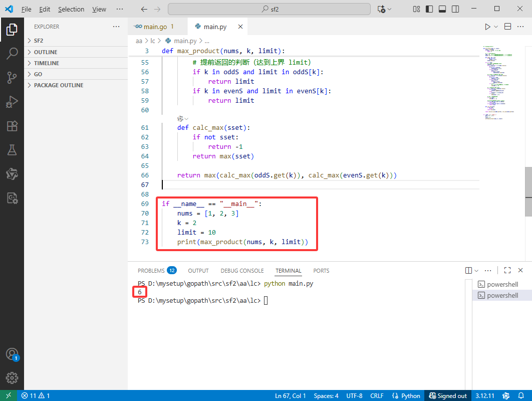Viewport: 532px width, 401px height.
Task: Expand the GO section
Action: (x=76, y=74)
